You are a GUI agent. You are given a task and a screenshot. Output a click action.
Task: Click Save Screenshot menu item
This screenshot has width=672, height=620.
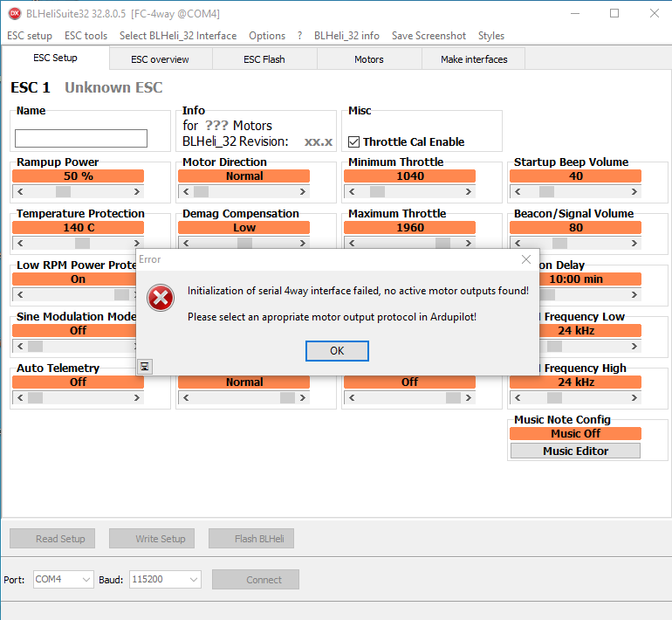point(429,36)
